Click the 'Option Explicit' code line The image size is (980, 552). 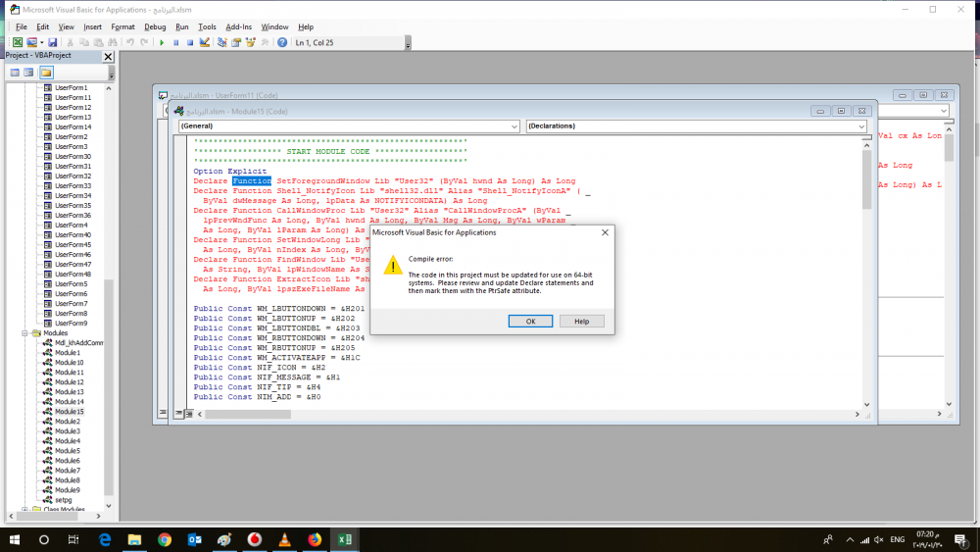(x=230, y=172)
